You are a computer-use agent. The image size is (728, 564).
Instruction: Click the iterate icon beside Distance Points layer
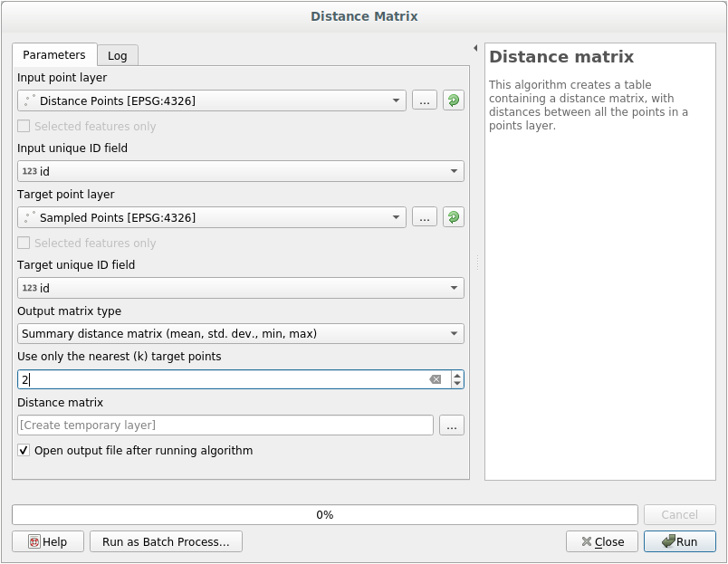[453, 100]
